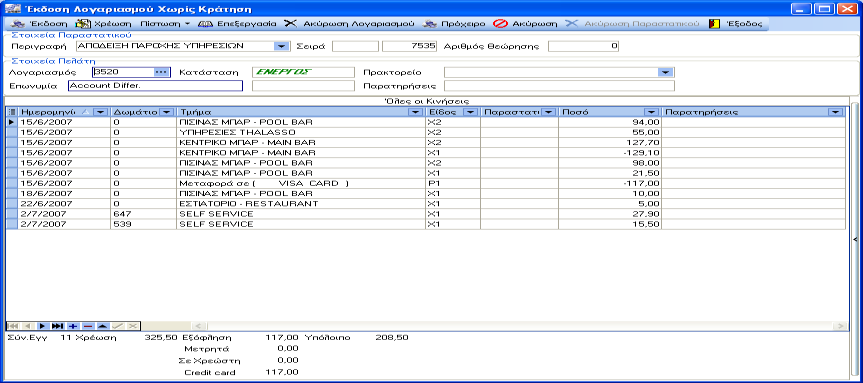Click the empty Σειρά series input field

click(356, 46)
